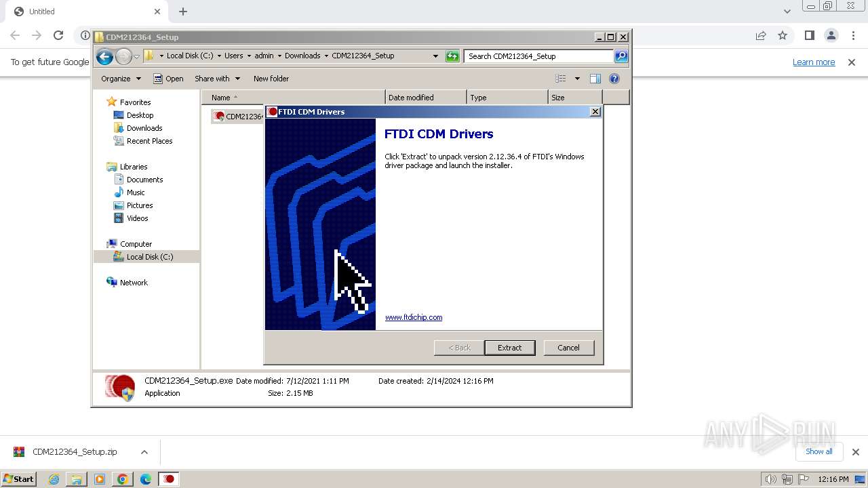
Task: Click the search magnifier icon in Explorer
Action: click(x=621, y=56)
